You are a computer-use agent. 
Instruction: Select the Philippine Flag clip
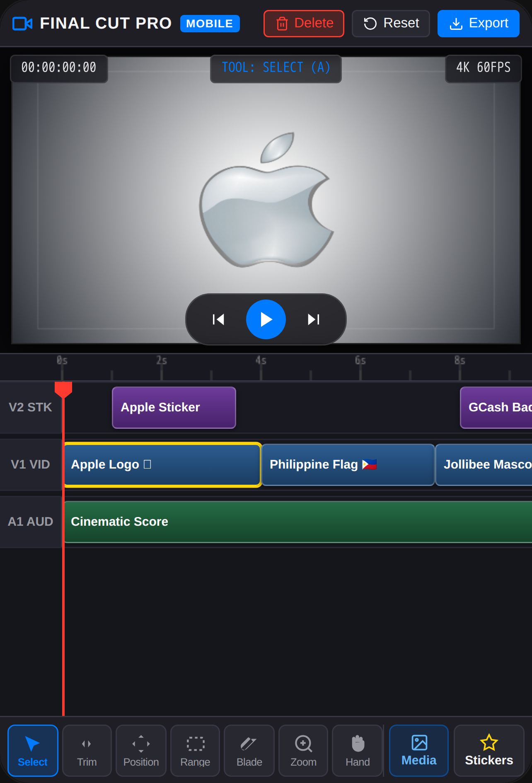[348, 465]
